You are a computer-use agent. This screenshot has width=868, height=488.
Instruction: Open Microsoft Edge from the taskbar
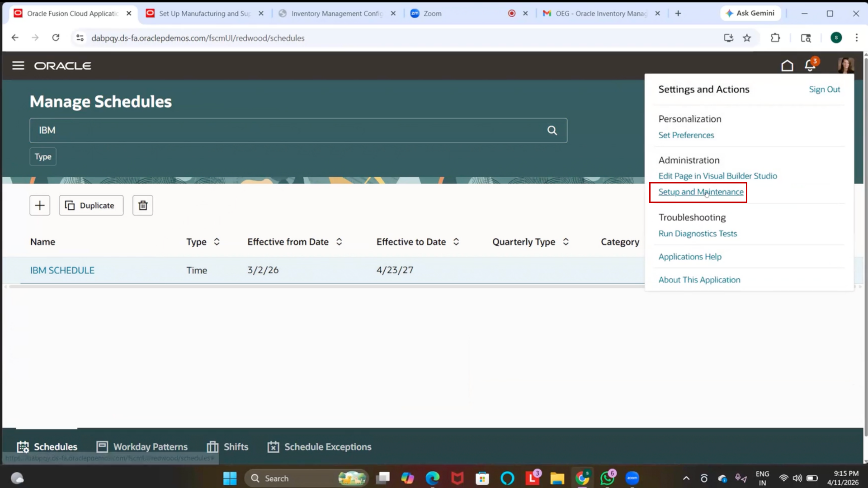tap(432, 478)
